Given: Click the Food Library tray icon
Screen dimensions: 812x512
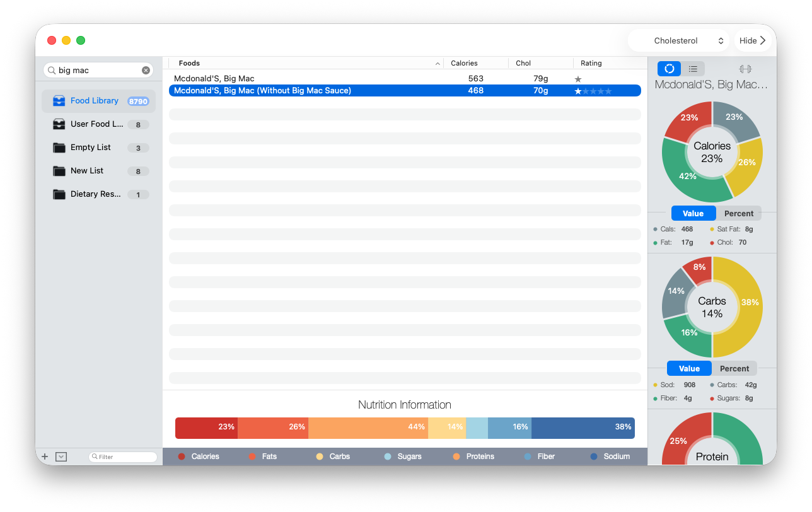Looking at the screenshot, I should click(x=59, y=101).
